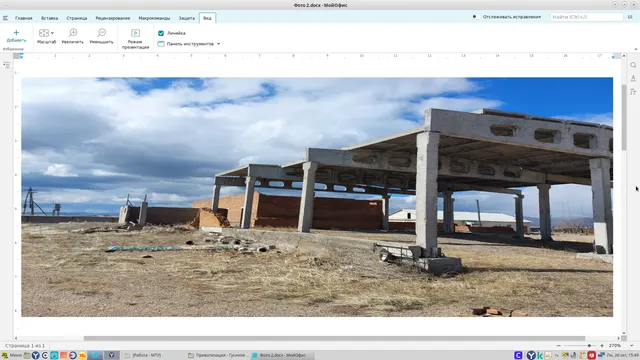
Task: Open the search panel in right sidebar
Action: (x=633, y=65)
